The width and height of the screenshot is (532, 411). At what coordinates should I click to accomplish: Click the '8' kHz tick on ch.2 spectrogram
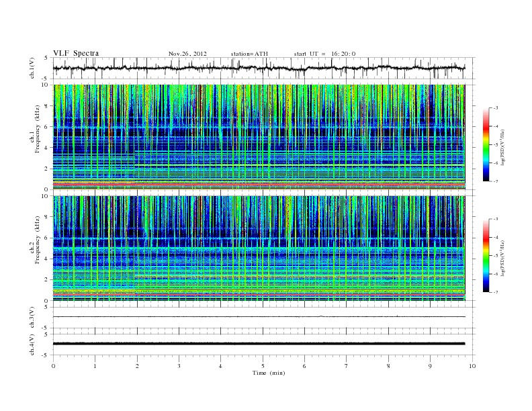47,217
